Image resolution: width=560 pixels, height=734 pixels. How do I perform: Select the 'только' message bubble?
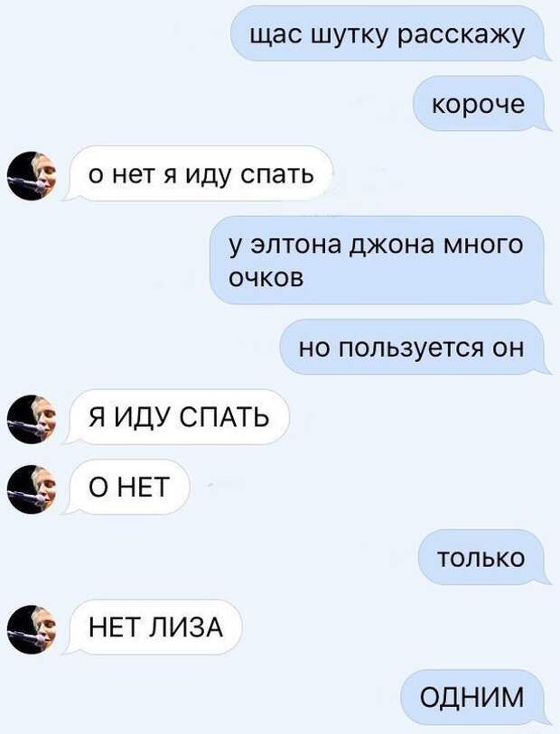[x=484, y=557]
